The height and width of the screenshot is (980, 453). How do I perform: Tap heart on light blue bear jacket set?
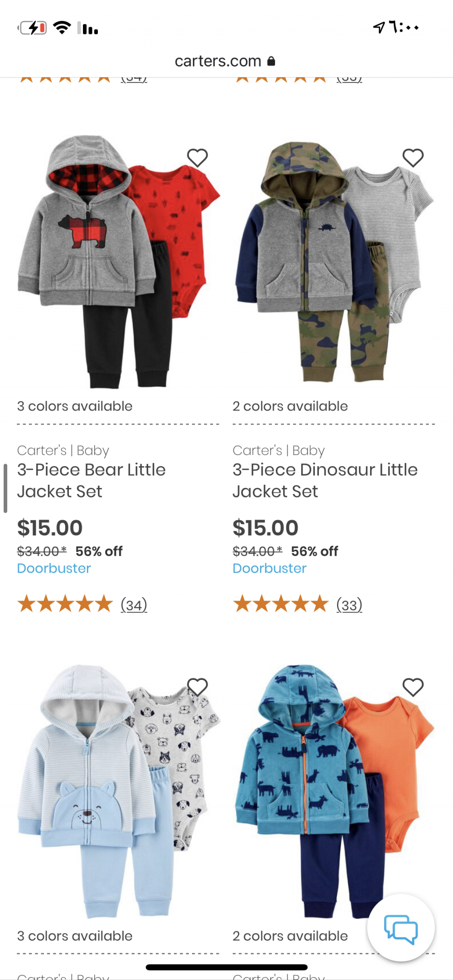click(x=198, y=687)
